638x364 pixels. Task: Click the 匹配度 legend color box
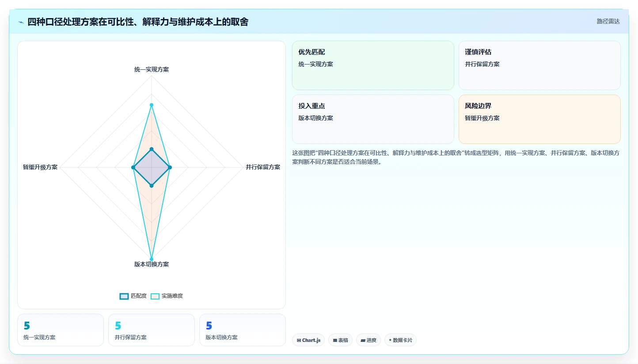(124, 296)
